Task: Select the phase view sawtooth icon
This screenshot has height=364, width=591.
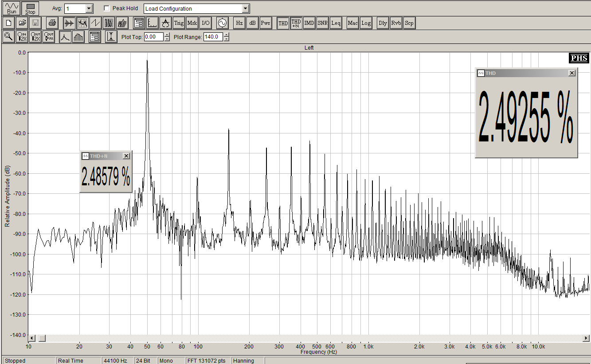Action: point(96,23)
